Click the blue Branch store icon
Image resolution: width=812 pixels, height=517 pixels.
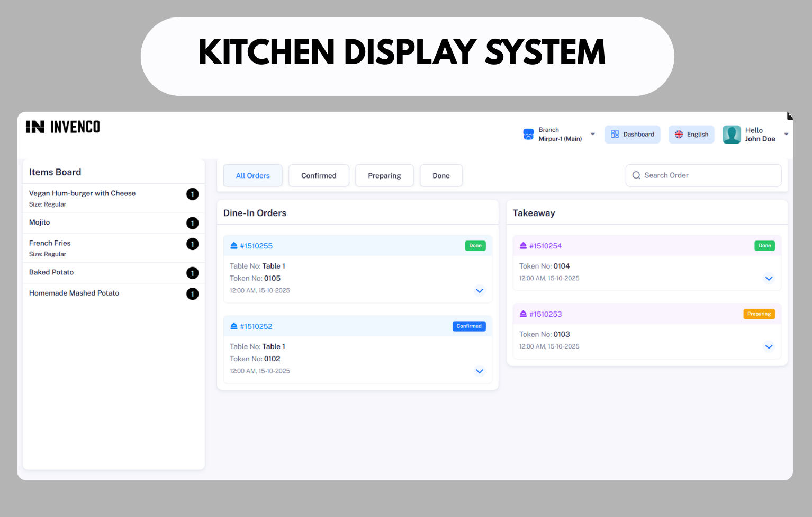[528, 135]
